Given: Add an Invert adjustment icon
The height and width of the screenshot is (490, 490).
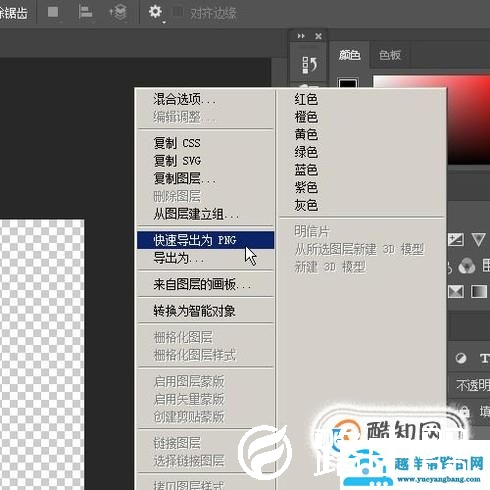Looking at the screenshot, I should [456, 292].
